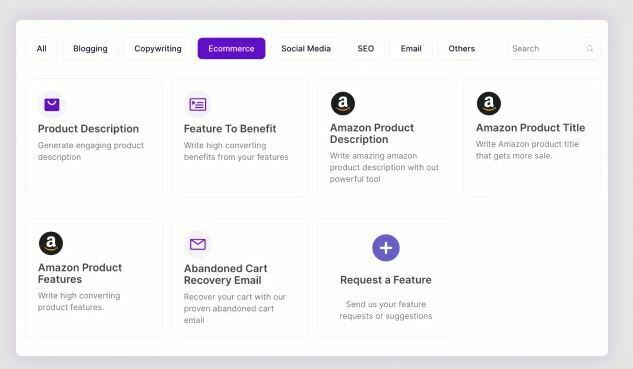Select the Blogging category tab

90,48
